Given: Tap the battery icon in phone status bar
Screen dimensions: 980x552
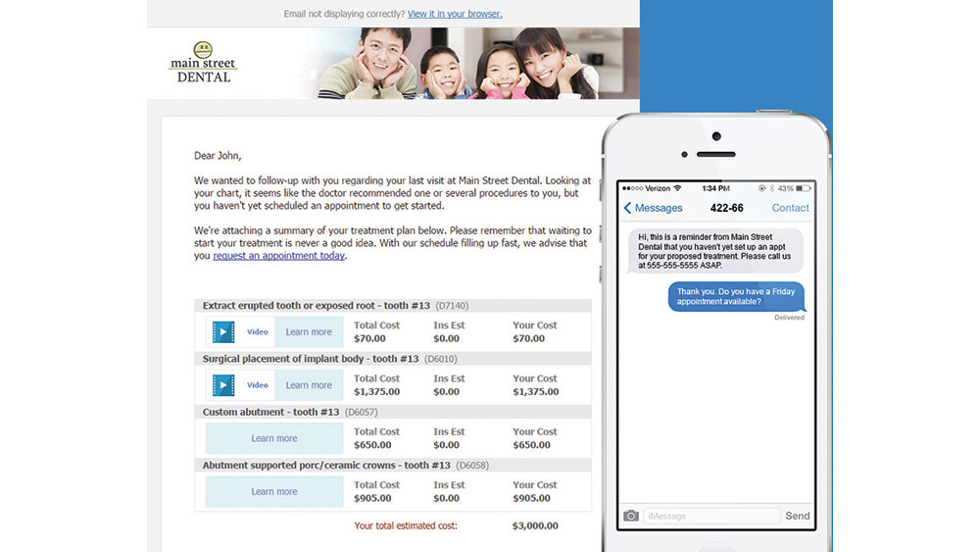Looking at the screenshot, I should pos(804,188).
